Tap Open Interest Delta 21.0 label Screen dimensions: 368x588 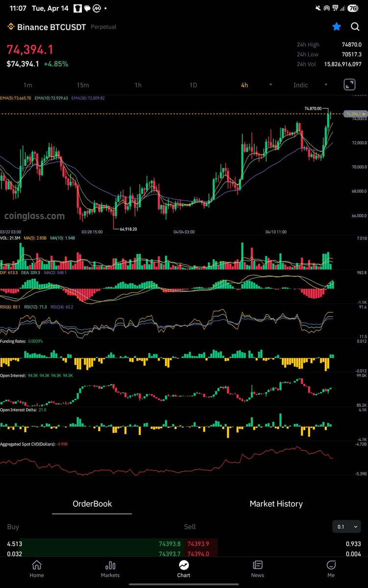click(x=23, y=409)
